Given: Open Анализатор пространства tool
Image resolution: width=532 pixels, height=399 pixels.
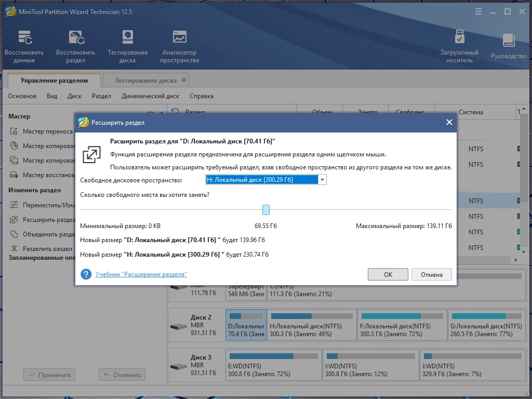Looking at the screenshot, I should (179, 46).
